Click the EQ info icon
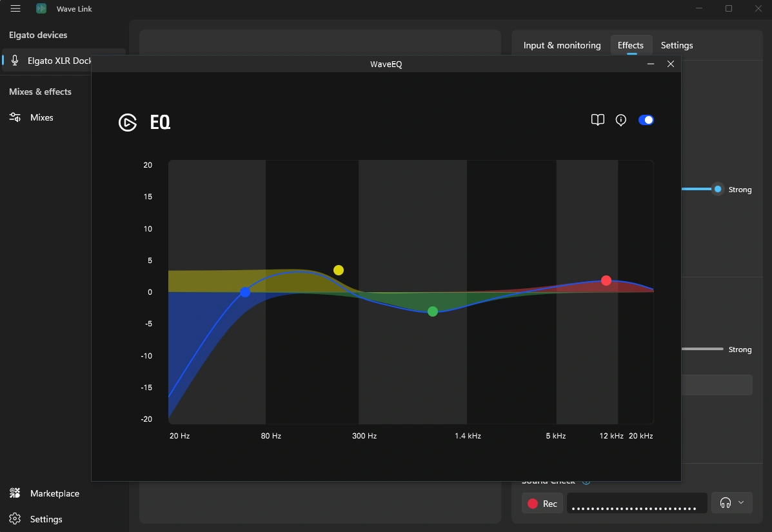The width and height of the screenshot is (772, 532). [x=621, y=120]
